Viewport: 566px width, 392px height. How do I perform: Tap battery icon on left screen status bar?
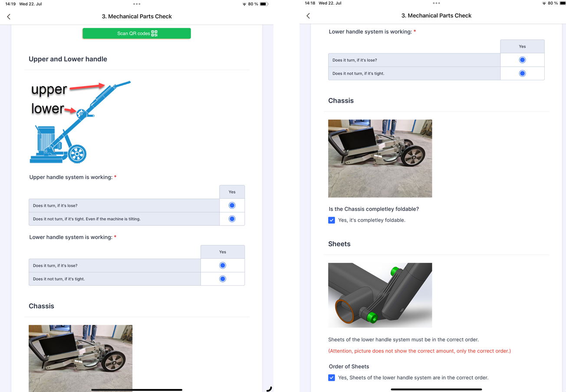(x=264, y=4)
